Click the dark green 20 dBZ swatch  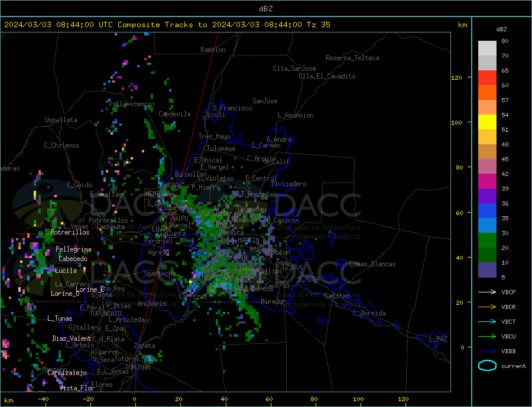(487, 255)
